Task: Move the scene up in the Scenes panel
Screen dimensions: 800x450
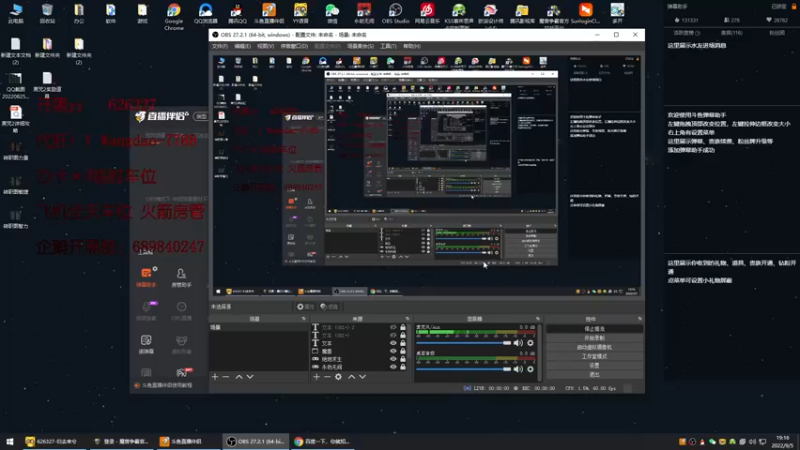Action: [239, 377]
